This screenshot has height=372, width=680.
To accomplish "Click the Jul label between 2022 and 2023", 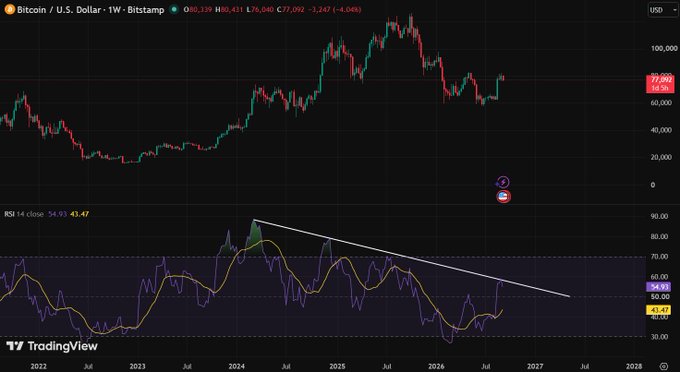I will pos(88,366).
